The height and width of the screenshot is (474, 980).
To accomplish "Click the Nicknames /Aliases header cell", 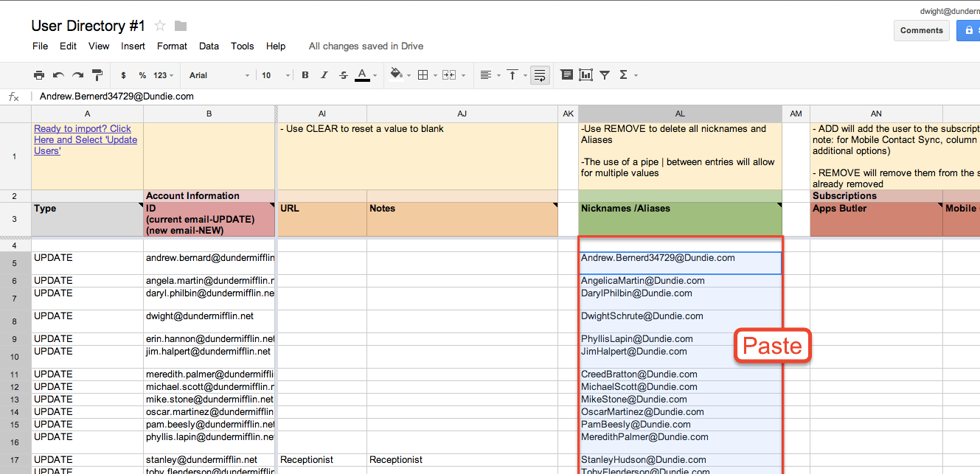I will (680, 219).
